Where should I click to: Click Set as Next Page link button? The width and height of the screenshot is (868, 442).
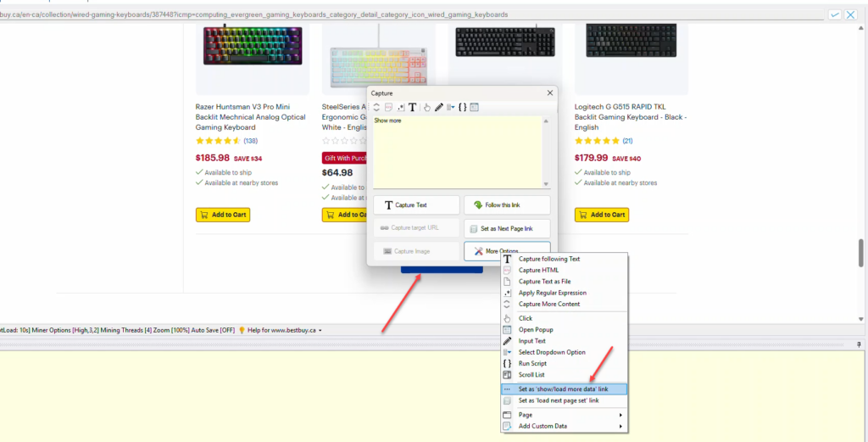click(x=507, y=228)
